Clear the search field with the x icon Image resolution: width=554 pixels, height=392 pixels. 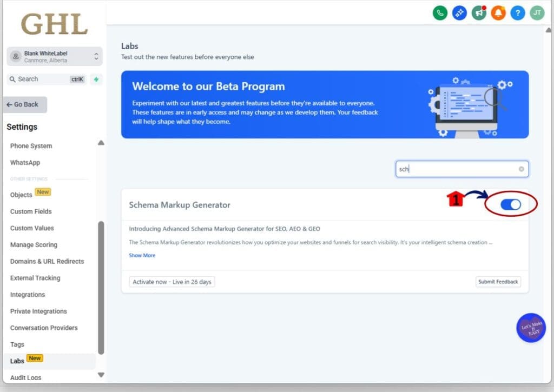(x=521, y=169)
